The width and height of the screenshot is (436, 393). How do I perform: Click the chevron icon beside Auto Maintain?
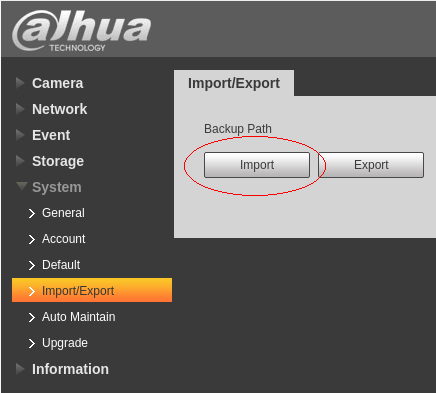32,317
